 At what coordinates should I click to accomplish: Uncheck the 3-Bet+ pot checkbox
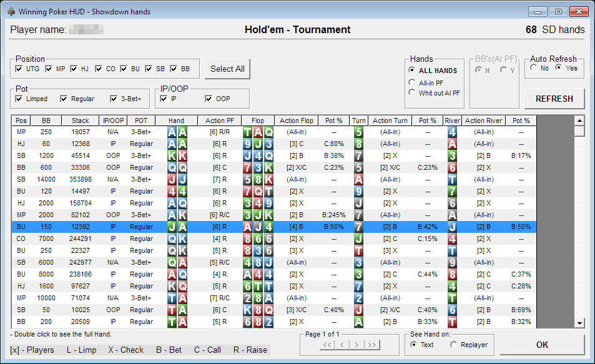(114, 99)
